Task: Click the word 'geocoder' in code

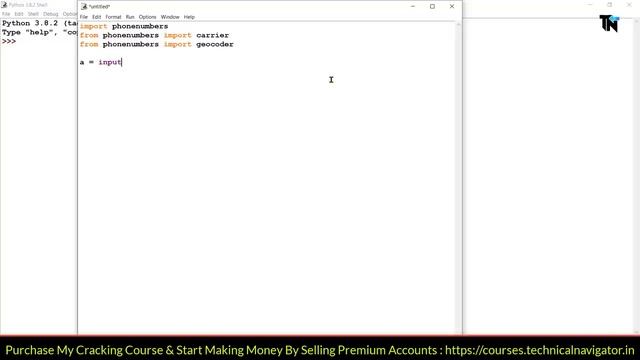Action: [215, 44]
